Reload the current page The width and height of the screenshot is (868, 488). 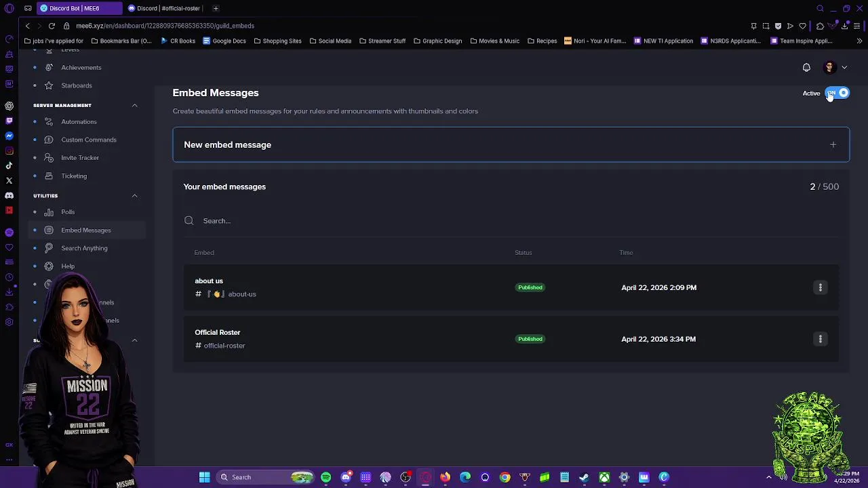tap(52, 26)
